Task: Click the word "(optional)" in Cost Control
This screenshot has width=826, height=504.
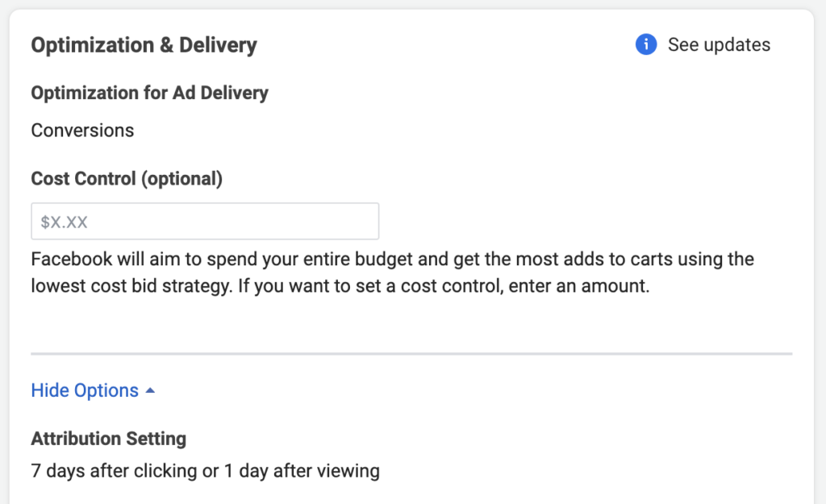Action: [x=181, y=179]
